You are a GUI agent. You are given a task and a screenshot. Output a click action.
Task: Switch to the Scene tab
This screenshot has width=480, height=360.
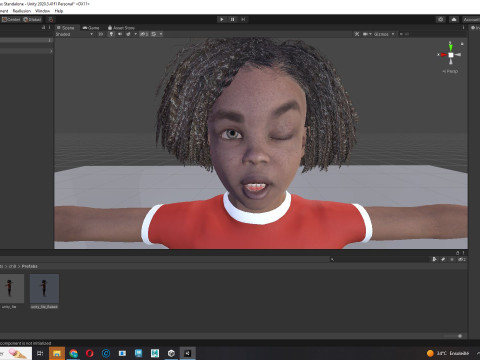pyautogui.click(x=66, y=28)
